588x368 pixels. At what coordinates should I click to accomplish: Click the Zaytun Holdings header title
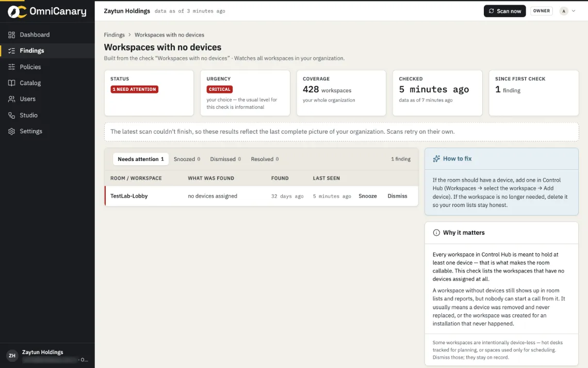tap(127, 11)
